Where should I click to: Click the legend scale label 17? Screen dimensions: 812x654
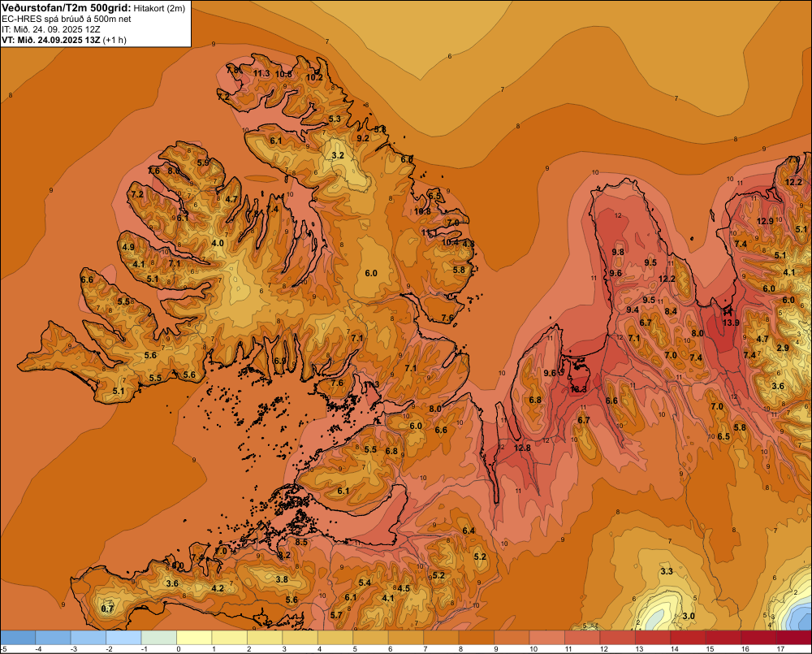780,649
